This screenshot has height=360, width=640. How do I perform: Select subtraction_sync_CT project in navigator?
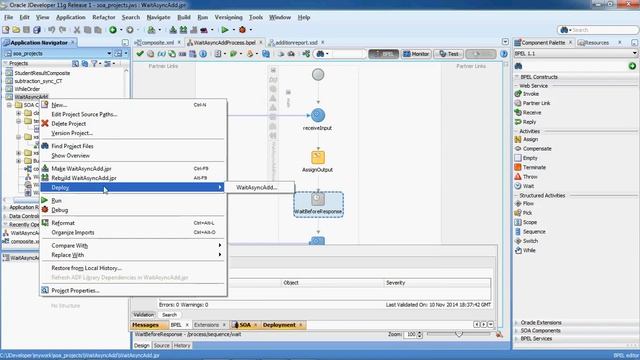(x=38, y=81)
